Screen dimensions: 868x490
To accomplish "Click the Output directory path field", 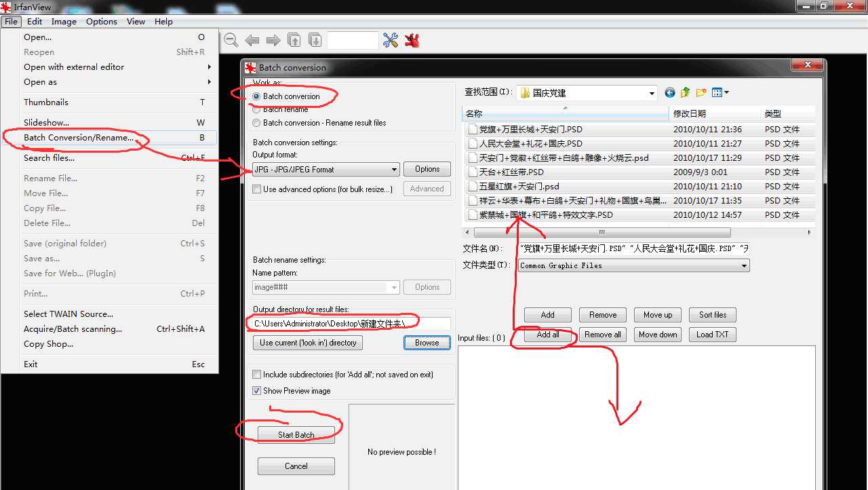I will pos(351,324).
